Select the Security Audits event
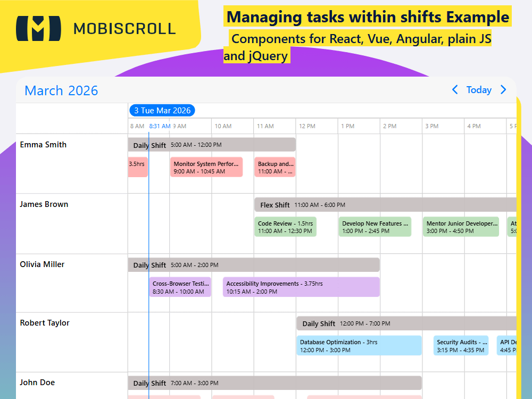 pos(461,345)
